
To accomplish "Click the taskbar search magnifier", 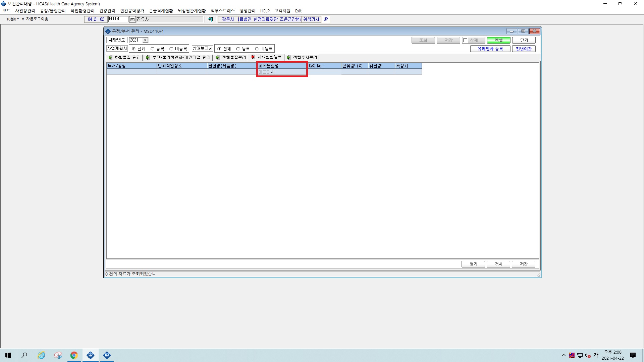I will (x=24, y=355).
